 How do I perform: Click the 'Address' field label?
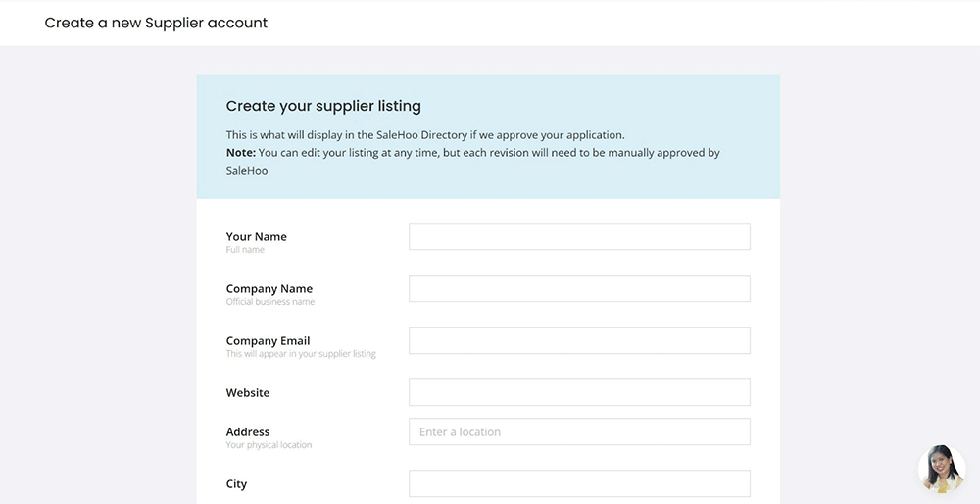tap(247, 431)
